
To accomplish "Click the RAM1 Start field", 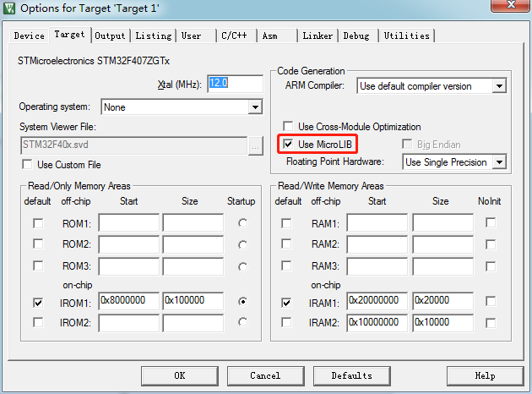I will (377, 223).
